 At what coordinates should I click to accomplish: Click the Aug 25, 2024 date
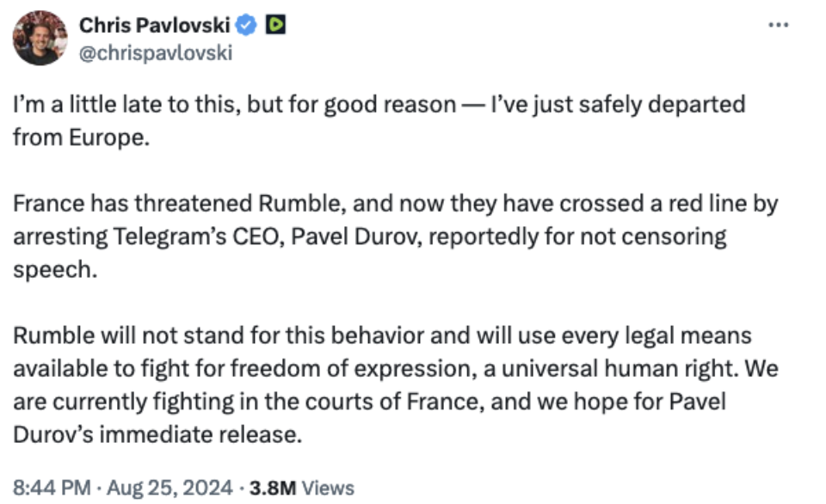(170, 488)
